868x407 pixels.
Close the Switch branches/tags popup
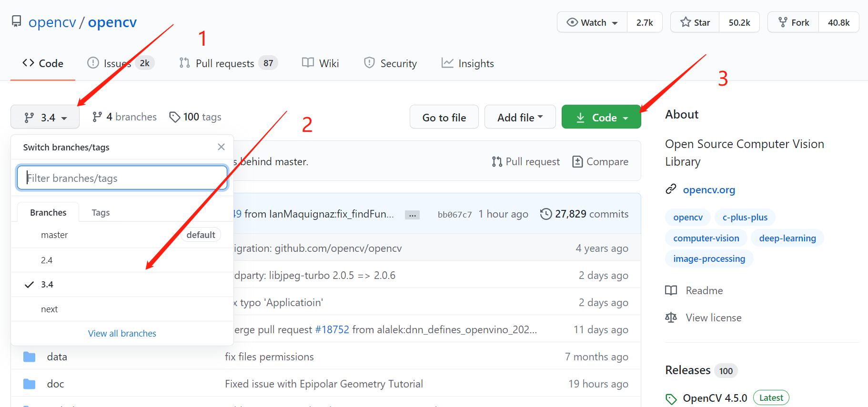point(221,147)
